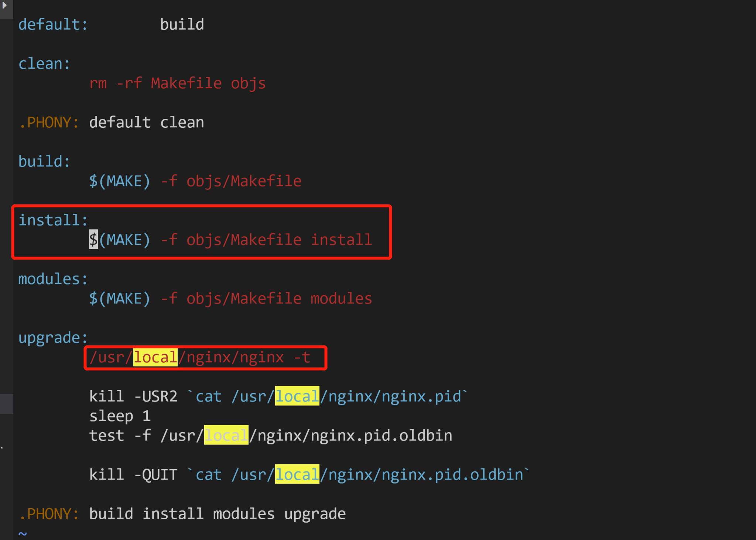Click the 'build:' target label

(x=44, y=162)
